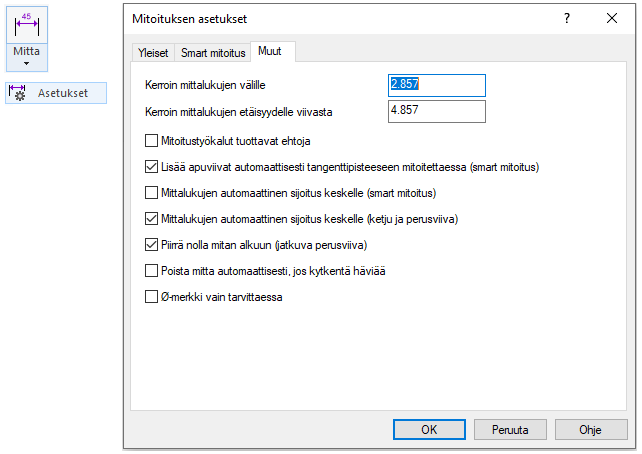642x454 pixels.
Task: Uncheck Lisää apuviivat automaattisesti checkbox
Action: coord(152,167)
